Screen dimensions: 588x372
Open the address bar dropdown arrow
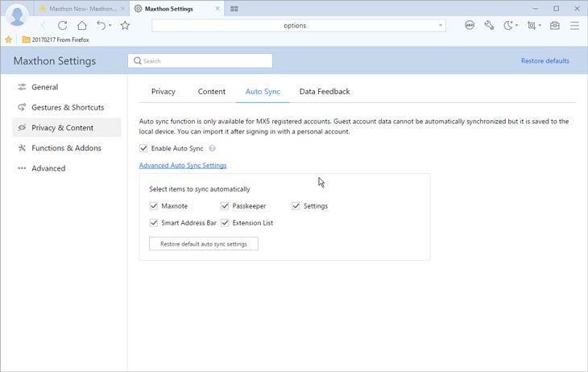coord(441,26)
